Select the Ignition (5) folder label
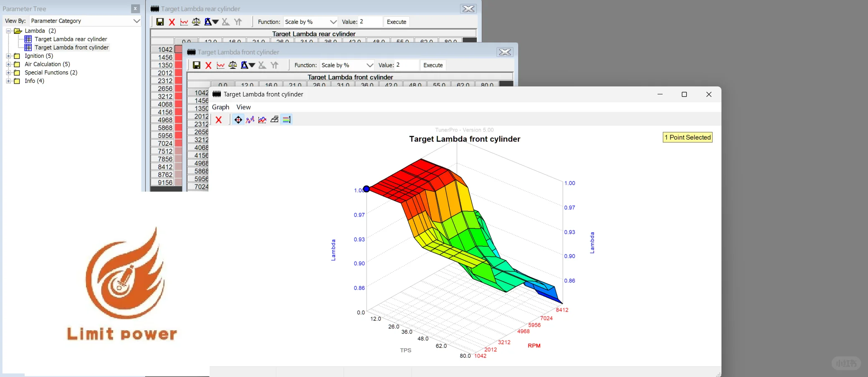868x377 pixels. [39, 56]
